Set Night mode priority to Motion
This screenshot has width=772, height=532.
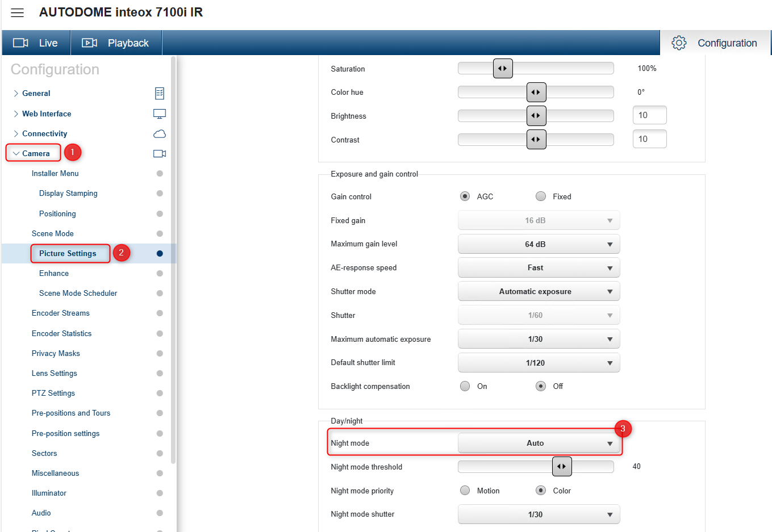[x=465, y=491]
